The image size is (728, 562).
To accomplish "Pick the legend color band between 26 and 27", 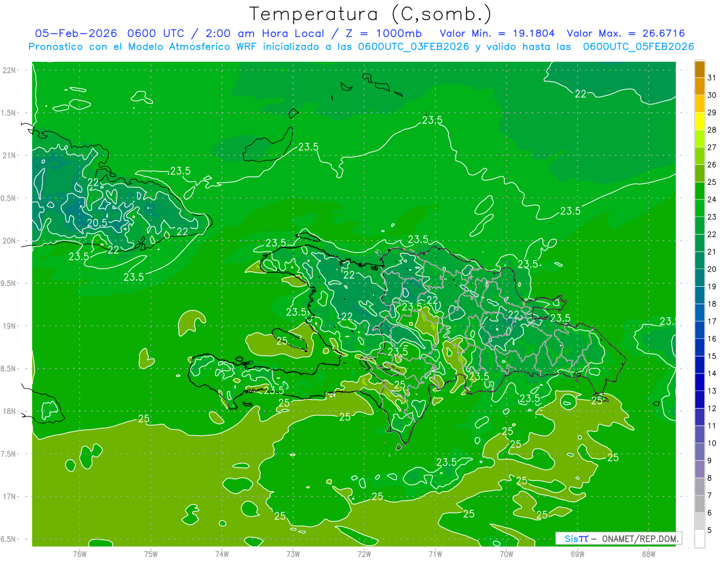I will [x=699, y=156].
